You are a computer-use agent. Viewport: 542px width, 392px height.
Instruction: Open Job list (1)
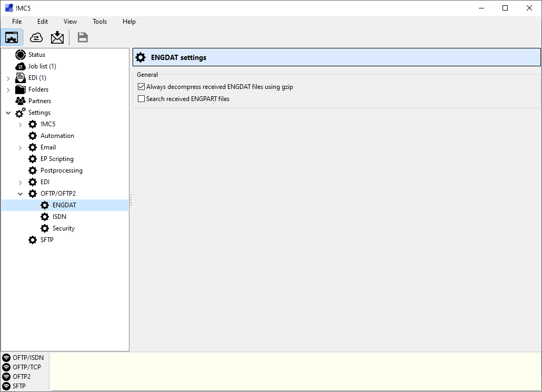[x=42, y=66]
